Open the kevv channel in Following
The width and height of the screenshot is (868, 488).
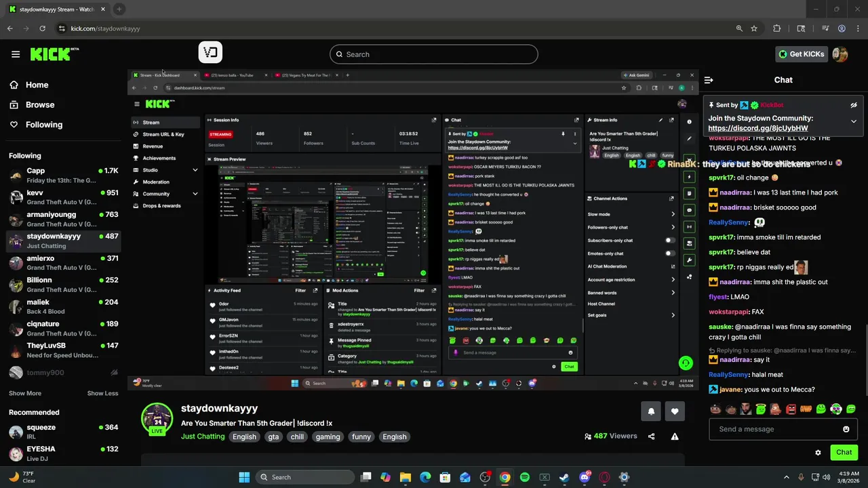tap(64, 197)
